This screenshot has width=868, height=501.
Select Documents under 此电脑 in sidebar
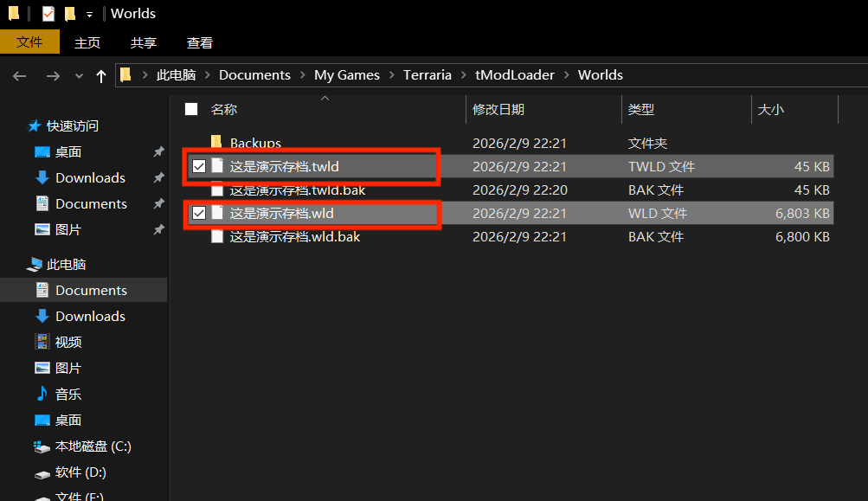tap(91, 291)
